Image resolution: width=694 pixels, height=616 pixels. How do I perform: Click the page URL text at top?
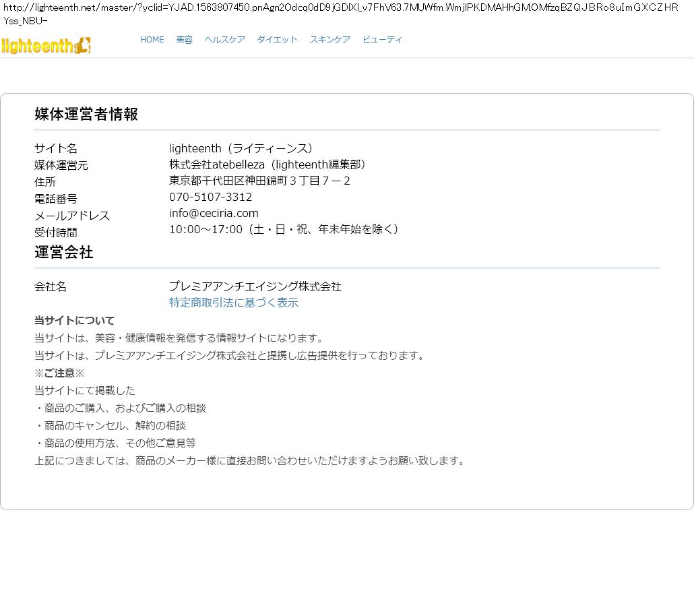coord(340,13)
